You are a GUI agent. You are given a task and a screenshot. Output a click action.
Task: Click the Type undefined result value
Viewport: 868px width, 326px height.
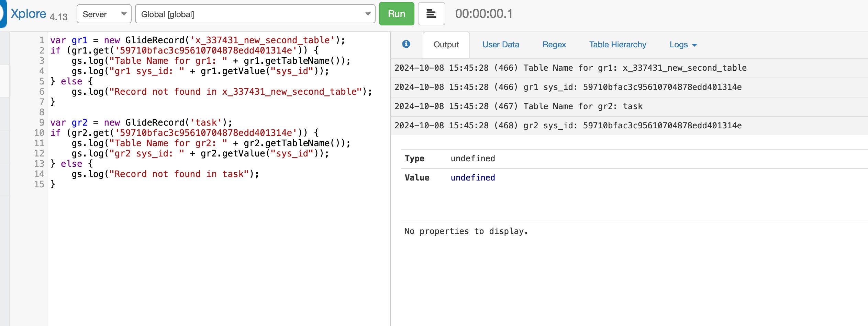click(x=473, y=159)
